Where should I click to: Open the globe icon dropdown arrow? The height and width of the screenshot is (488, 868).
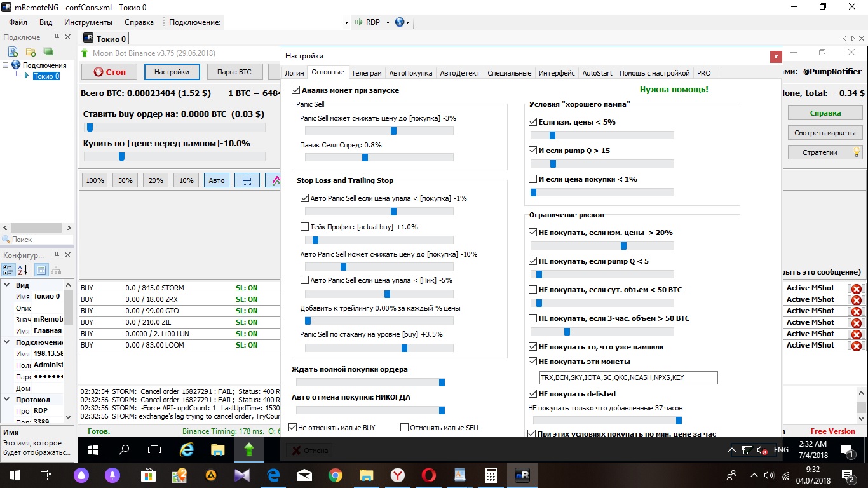[408, 22]
